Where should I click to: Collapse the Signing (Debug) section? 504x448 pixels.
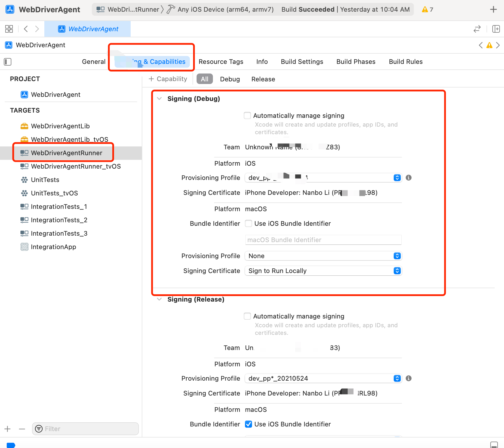coord(159,99)
